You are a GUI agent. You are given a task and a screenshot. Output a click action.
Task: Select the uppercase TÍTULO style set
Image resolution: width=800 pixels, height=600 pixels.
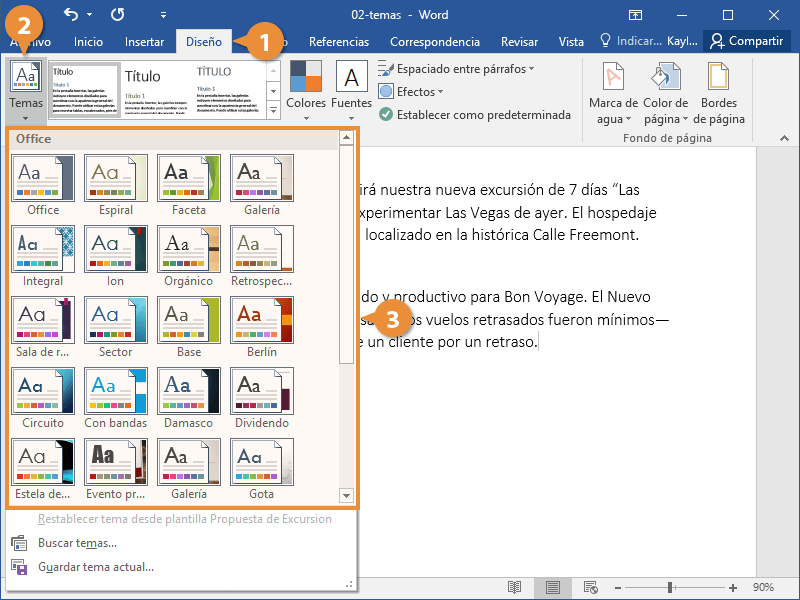(x=229, y=91)
